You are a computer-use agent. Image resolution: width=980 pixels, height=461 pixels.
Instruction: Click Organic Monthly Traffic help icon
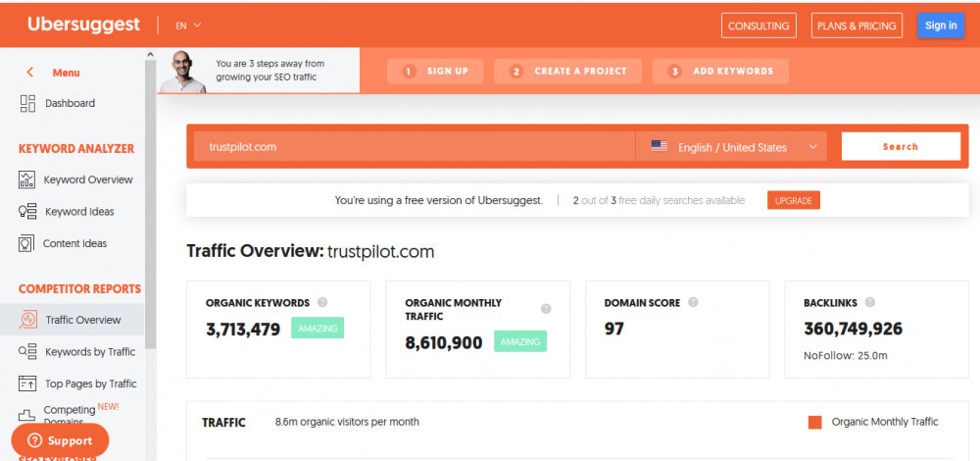pos(546,309)
